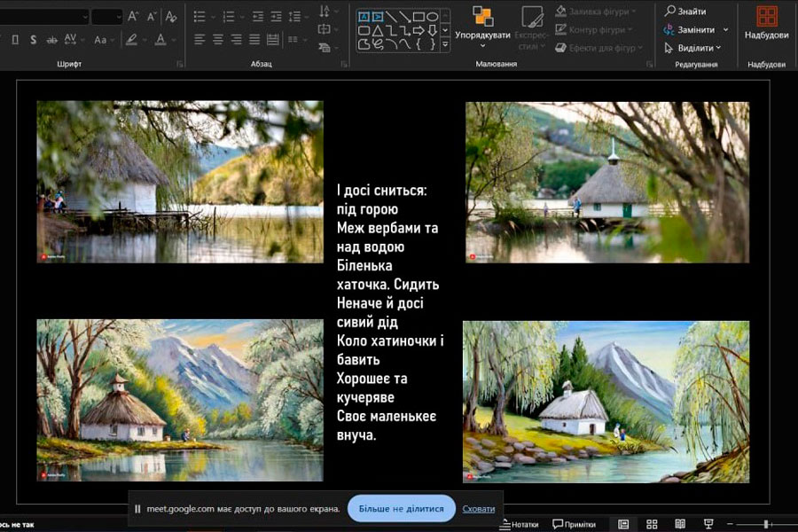Center-align the paragraph text
The width and height of the screenshot is (798, 532).
click(217, 40)
